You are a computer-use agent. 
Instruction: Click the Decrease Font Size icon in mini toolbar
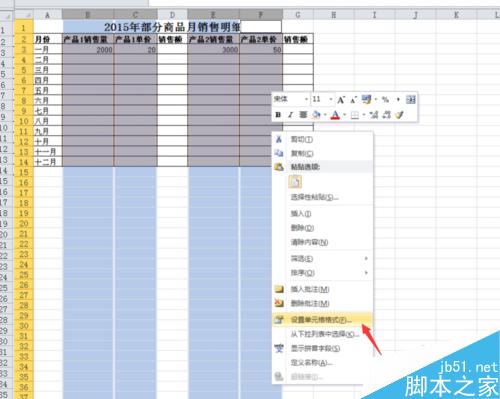click(353, 100)
